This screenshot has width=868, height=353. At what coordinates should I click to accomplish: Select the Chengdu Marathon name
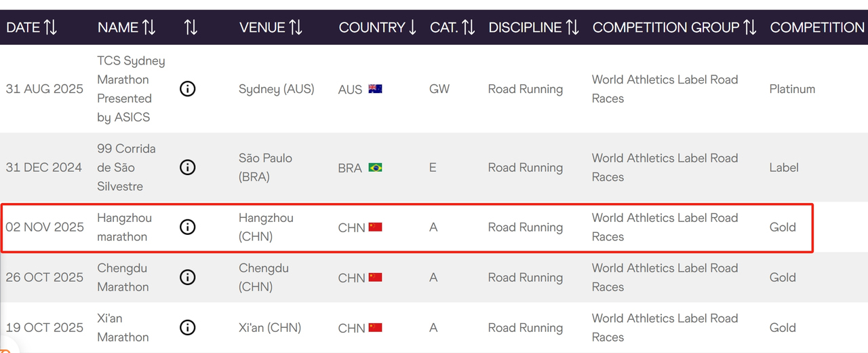click(123, 278)
